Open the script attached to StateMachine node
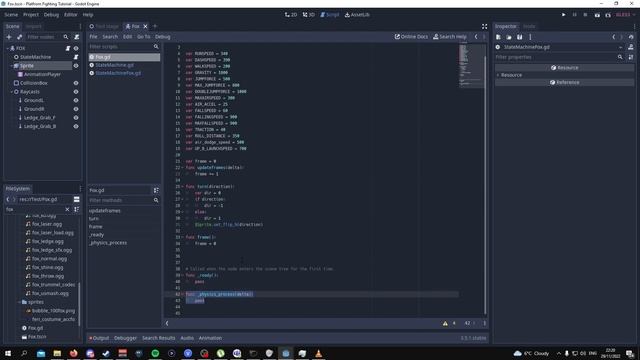The height and width of the screenshot is (360, 640). [x=76, y=57]
